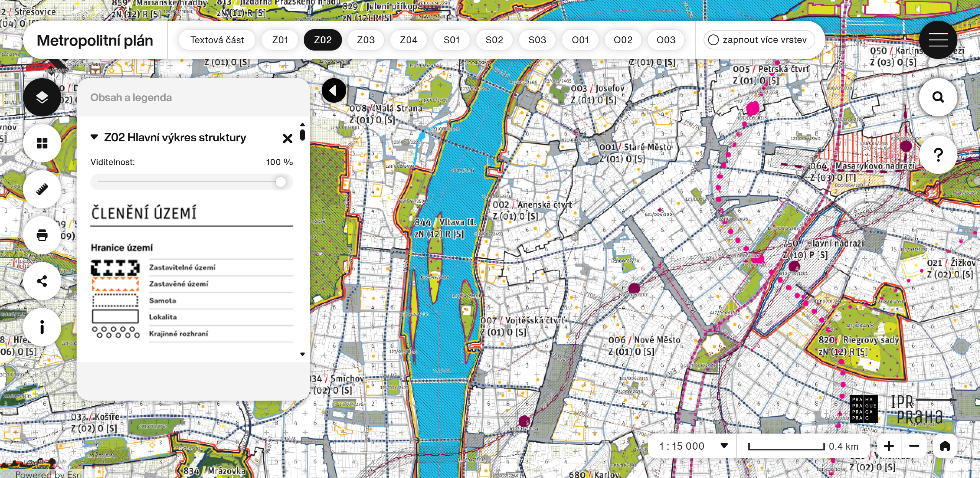Screen dimensions: 980x478
Task: Open the 1:15 000 scale dropdown
Action: (x=723, y=446)
